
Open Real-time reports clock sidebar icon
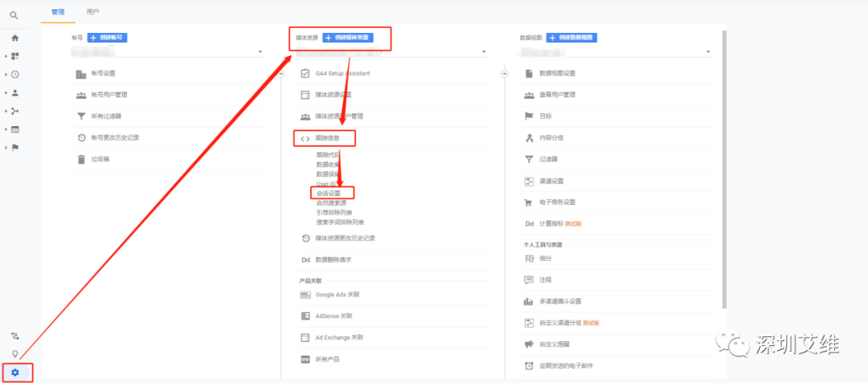[15, 75]
